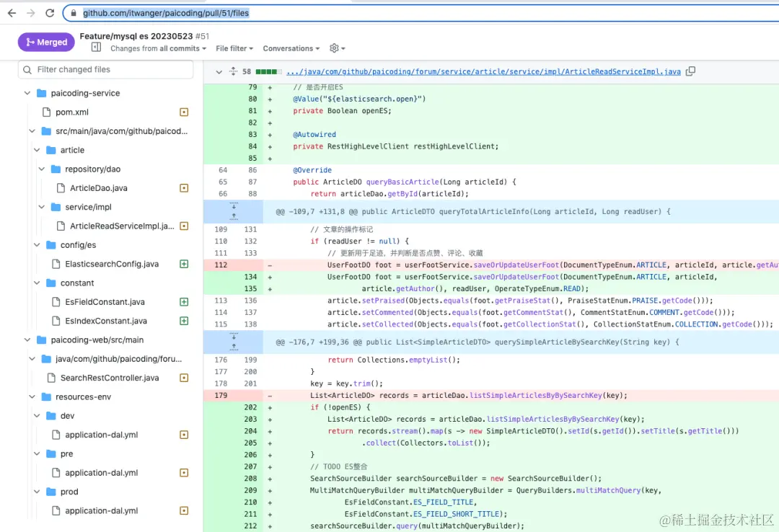Click the pull request title 'Feature/mysql es 20230523'
Image resolution: width=779 pixels, height=532 pixels.
[136, 36]
